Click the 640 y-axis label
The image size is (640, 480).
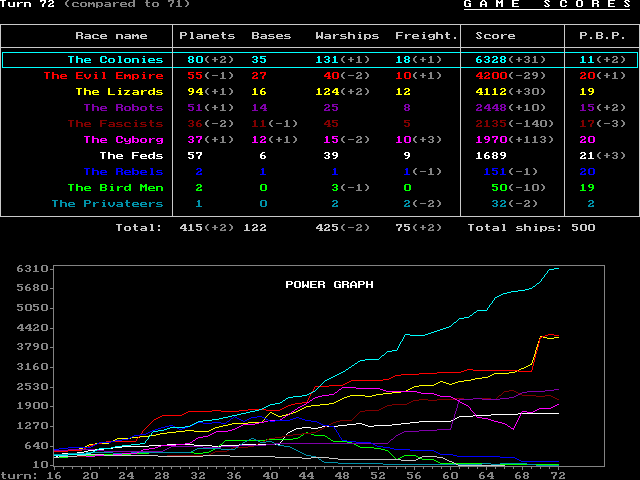pyautogui.click(x=37, y=446)
